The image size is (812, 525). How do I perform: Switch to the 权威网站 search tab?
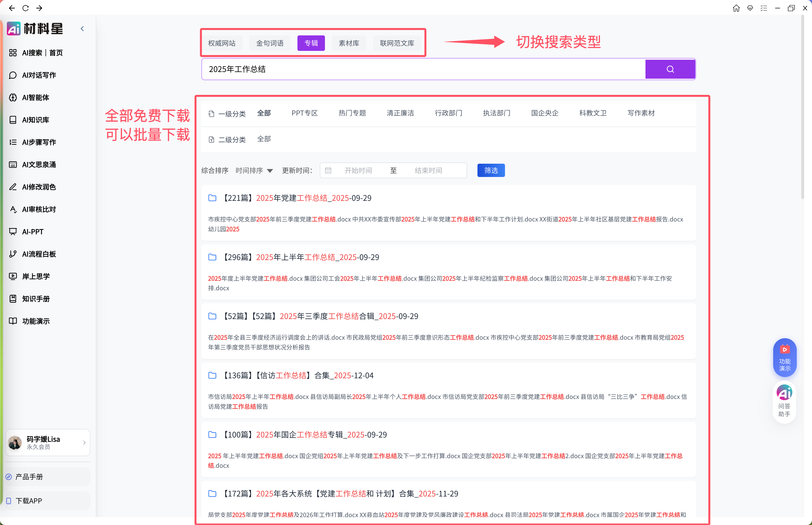pyautogui.click(x=222, y=43)
